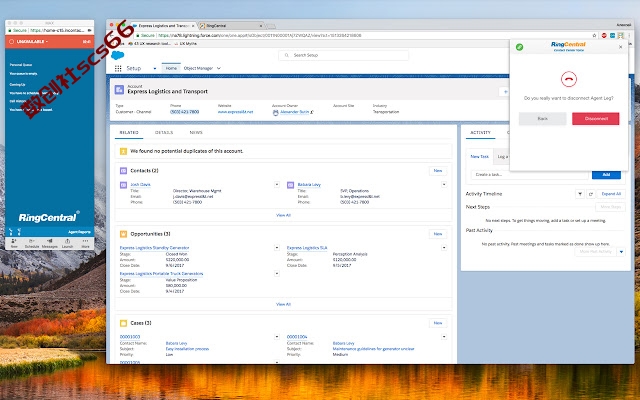This screenshot has height=400, width=640.
Task: Click the red browser extension icon
Action: pyautogui.click(x=604, y=36)
